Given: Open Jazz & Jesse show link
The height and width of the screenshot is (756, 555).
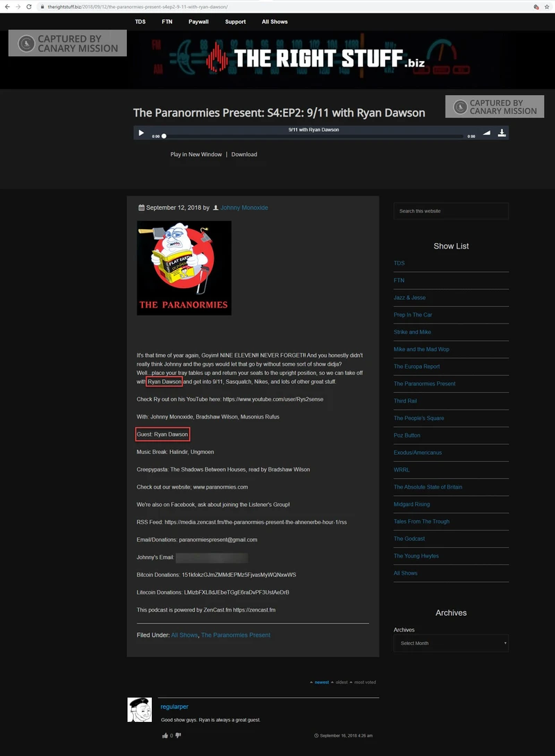Looking at the screenshot, I should pyautogui.click(x=409, y=298).
